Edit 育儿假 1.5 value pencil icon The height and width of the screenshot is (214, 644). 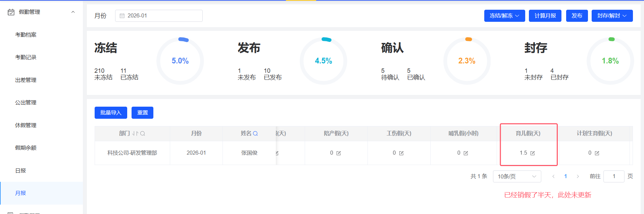coord(533,153)
